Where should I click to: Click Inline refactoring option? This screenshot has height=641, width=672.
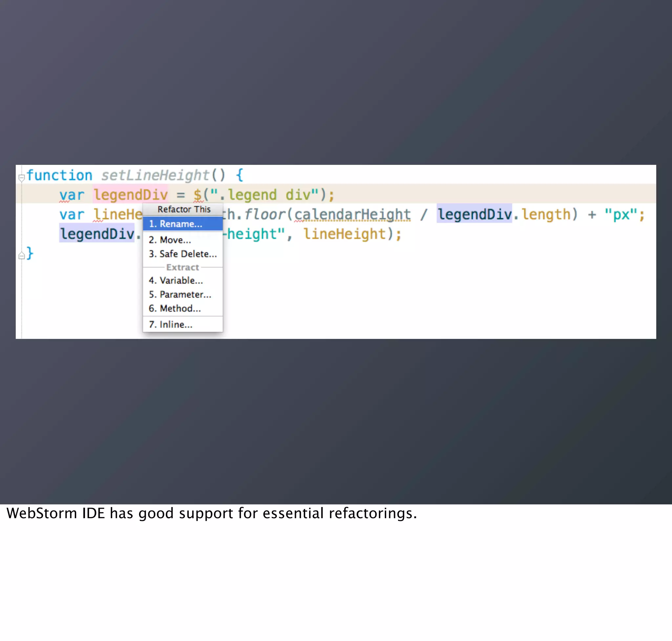[171, 324]
